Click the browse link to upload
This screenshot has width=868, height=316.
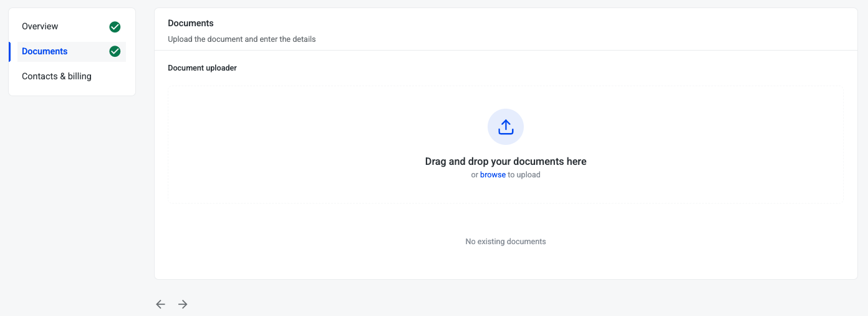(493, 175)
